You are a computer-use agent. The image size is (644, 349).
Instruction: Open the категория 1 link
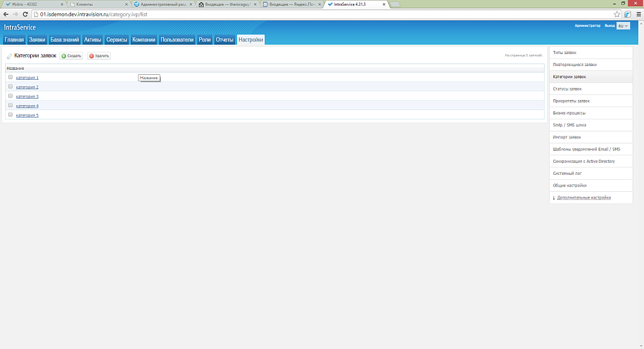pos(27,77)
